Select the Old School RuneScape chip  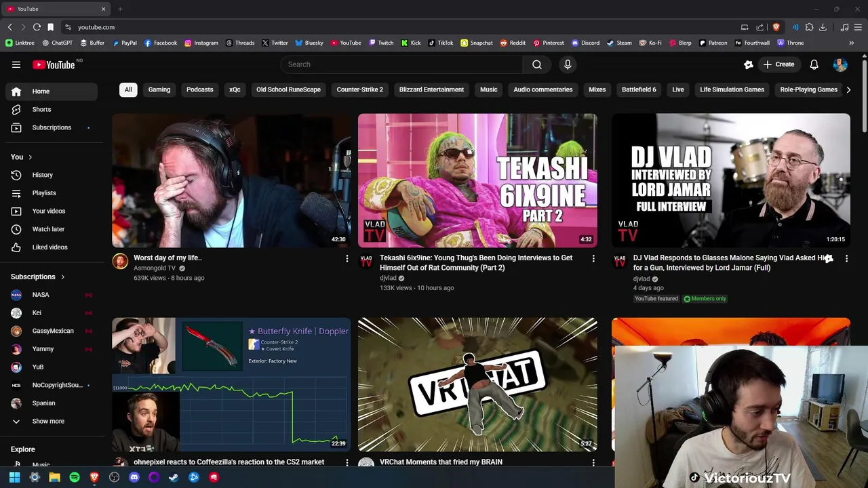(288, 89)
